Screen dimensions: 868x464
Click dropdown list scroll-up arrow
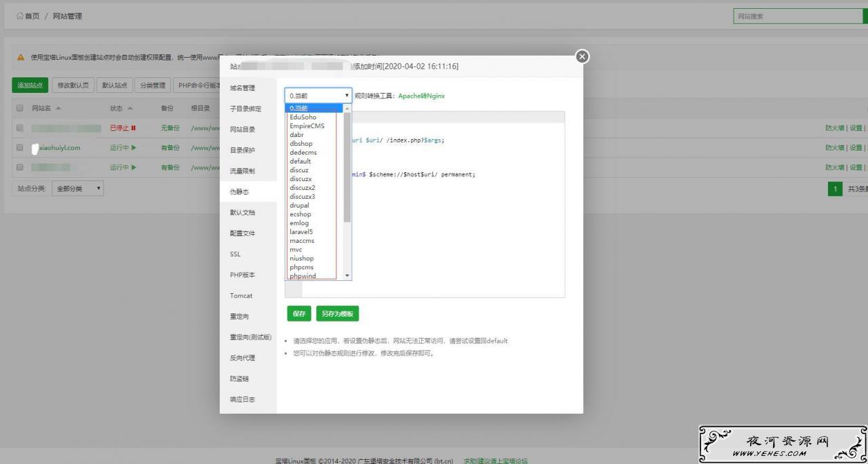[x=348, y=109]
